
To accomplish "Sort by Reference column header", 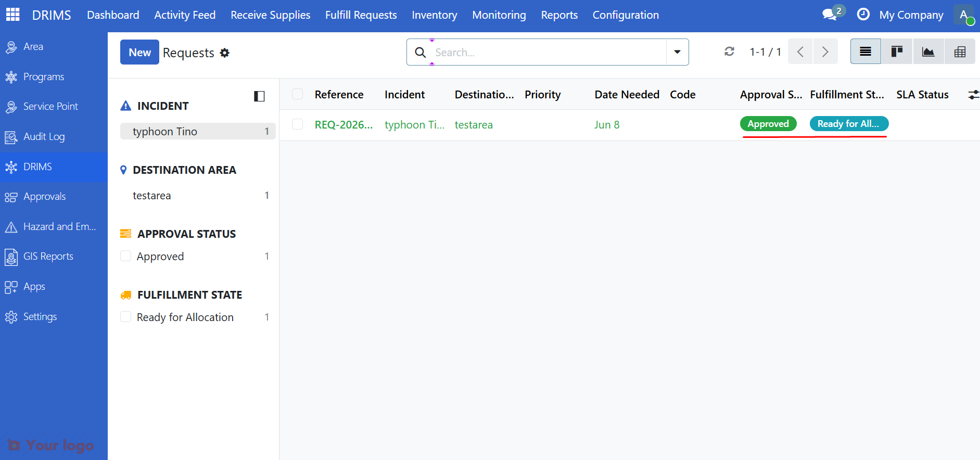I will coord(339,95).
